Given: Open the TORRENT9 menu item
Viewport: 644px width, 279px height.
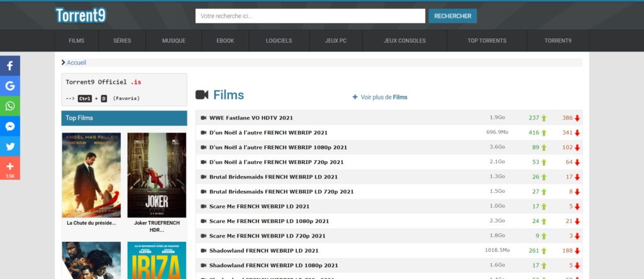Looking at the screenshot, I should tap(558, 41).
